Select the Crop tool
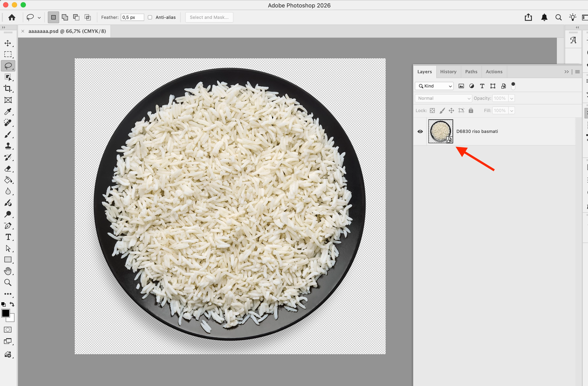This screenshot has width=588, height=386. click(8, 88)
